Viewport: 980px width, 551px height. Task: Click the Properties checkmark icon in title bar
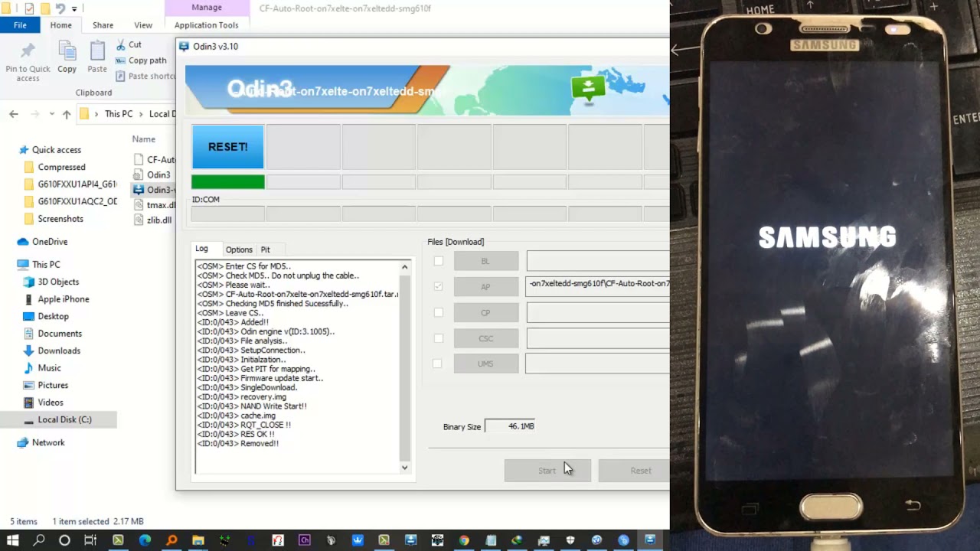(x=29, y=8)
